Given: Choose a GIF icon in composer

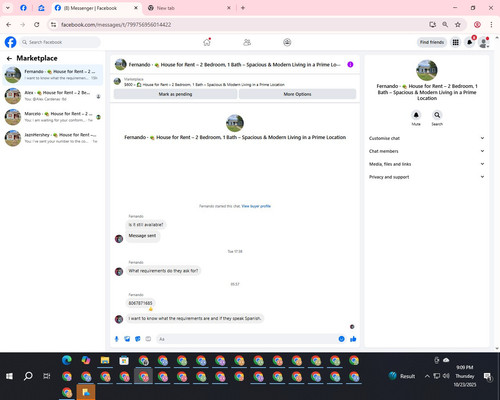Looking at the screenshot, I should (148, 339).
